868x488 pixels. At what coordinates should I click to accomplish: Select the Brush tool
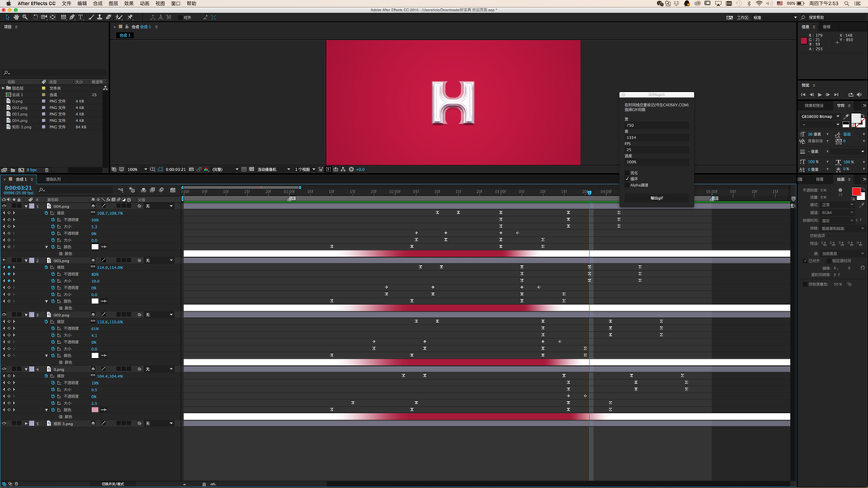click(91, 17)
